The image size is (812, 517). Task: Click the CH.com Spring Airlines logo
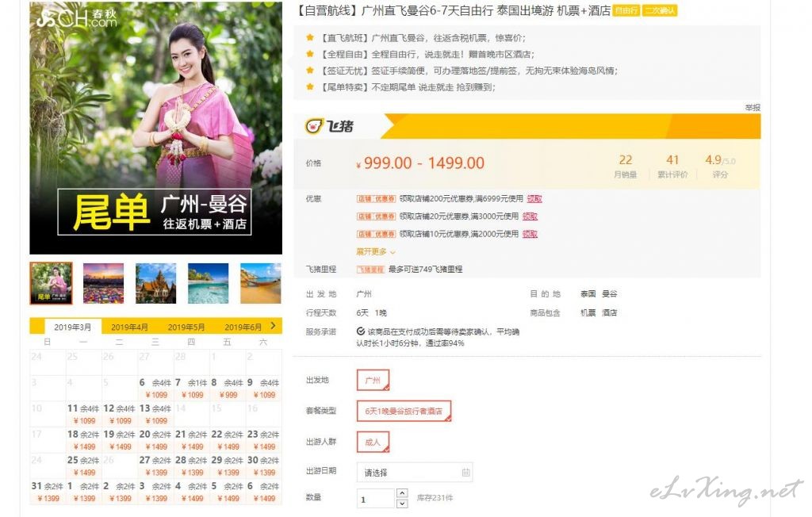click(x=77, y=18)
